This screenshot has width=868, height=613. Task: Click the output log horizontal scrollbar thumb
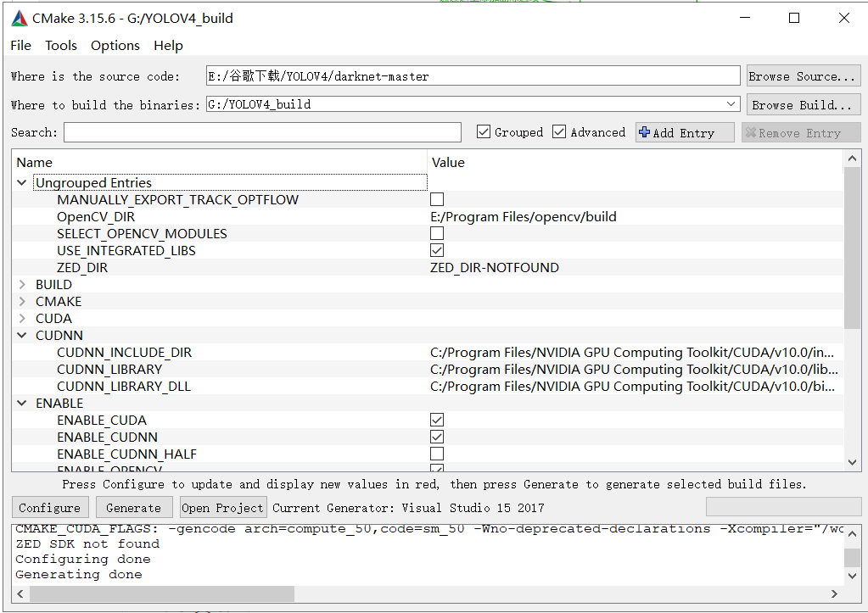tap(162, 594)
